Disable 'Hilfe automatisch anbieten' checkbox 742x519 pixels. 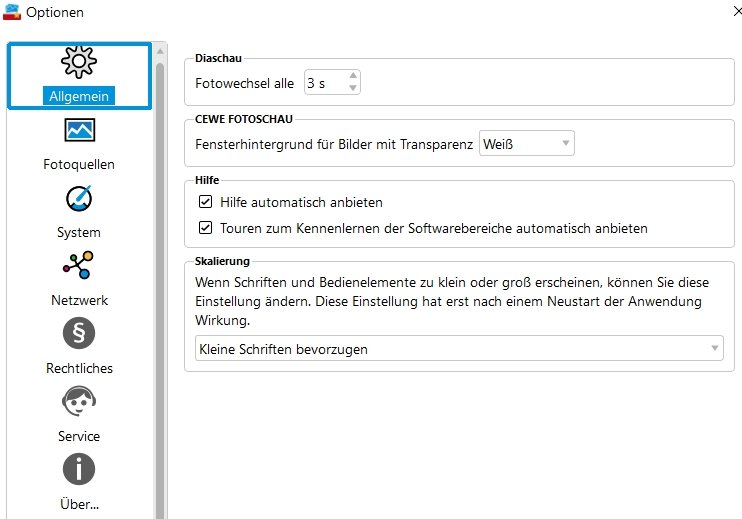(206, 202)
